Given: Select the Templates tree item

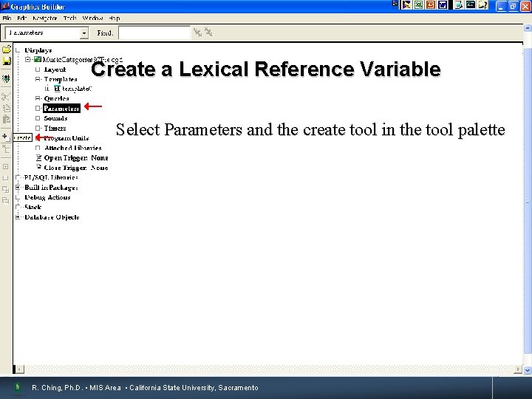Looking at the screenshot, I should pyautogui.click(x=61, y=79).
